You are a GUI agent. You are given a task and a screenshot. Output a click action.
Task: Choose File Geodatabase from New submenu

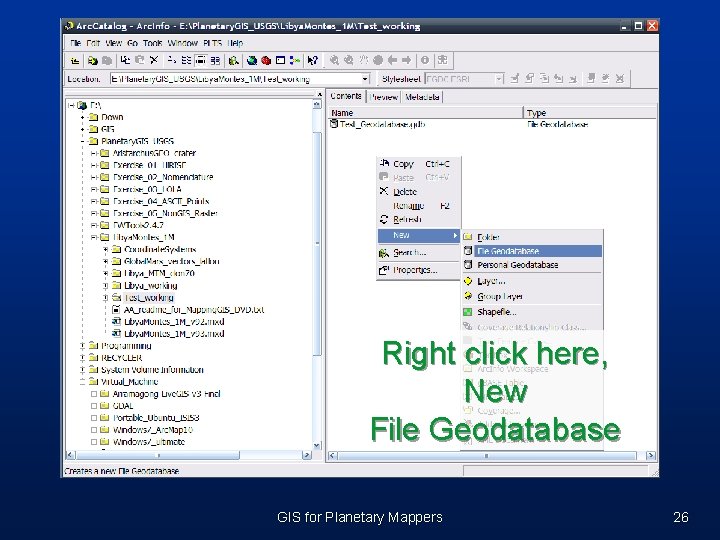(x=532, y=251)
